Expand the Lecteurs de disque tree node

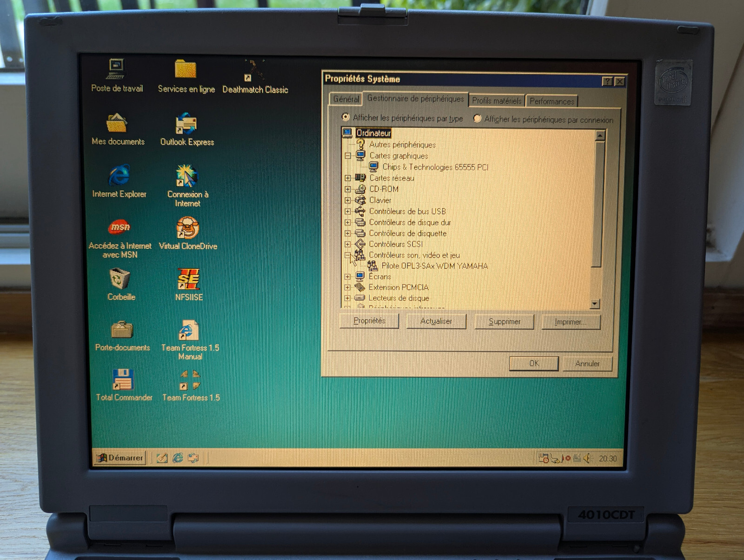pos(347,298)
